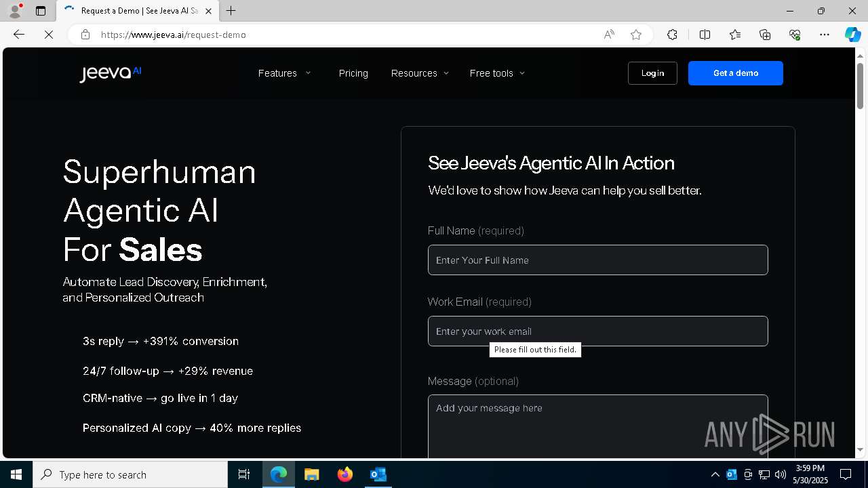868x488 pixels.
Task: Switch to Edge in the taskbar
Action: pos(279,474)
